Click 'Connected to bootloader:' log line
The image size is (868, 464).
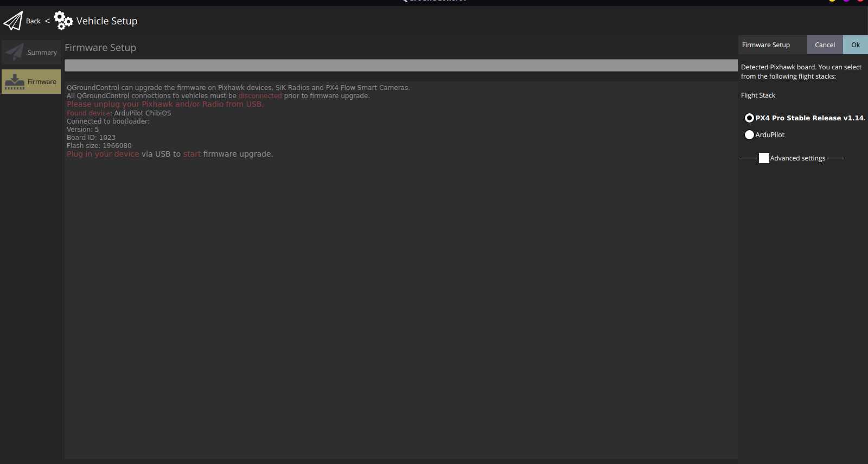(108, 121)
